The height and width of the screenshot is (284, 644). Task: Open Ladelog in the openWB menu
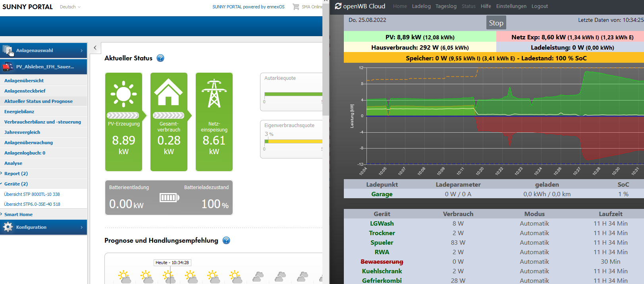pos(421,6)
